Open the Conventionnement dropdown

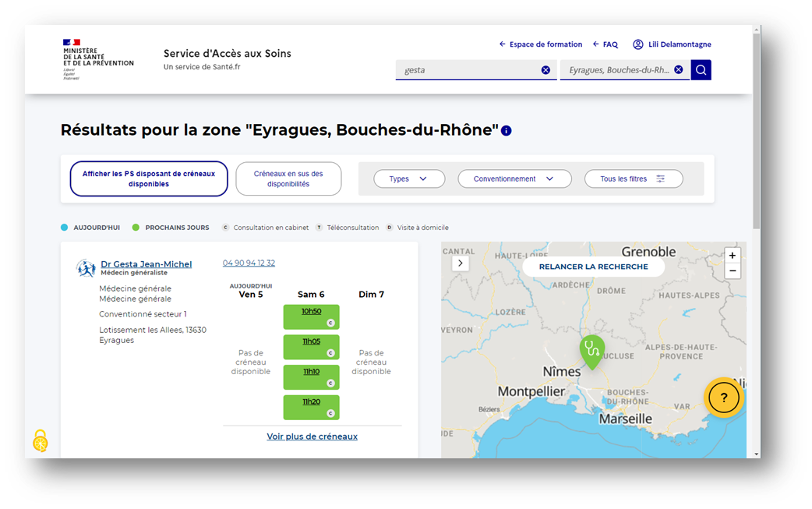(514, 179)
